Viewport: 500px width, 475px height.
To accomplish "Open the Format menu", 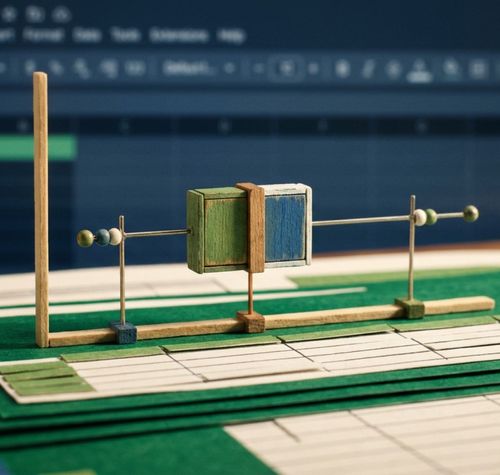I will pyautogui.click(x=43, y=35).
